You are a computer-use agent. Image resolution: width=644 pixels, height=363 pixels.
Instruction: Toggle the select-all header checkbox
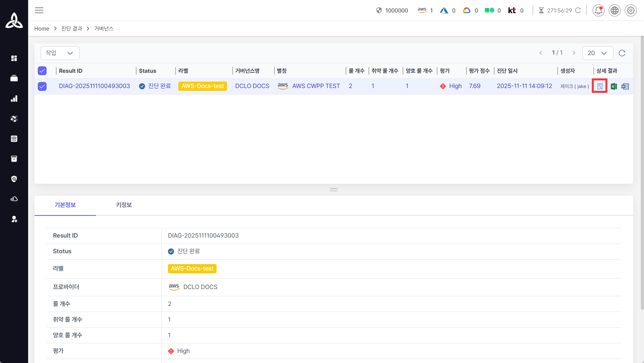coord(42,71)
